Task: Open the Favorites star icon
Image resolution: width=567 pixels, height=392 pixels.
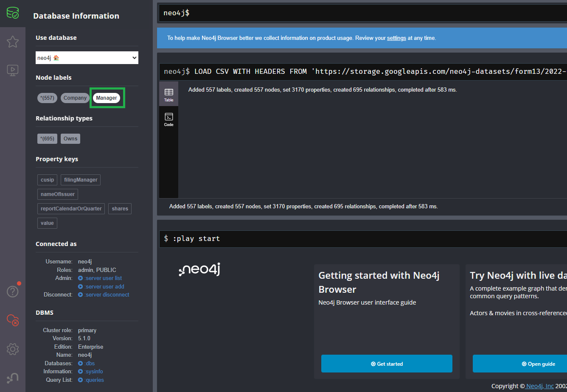Action: [x=12, y=42]
